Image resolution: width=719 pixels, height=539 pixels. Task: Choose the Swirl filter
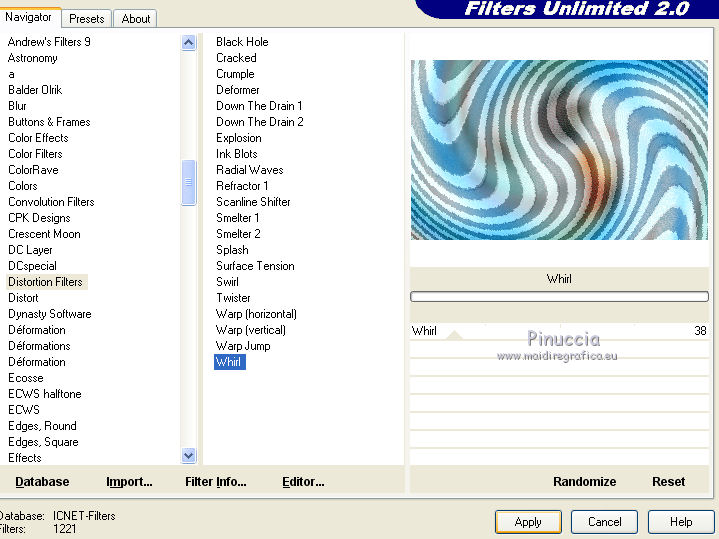227,282
